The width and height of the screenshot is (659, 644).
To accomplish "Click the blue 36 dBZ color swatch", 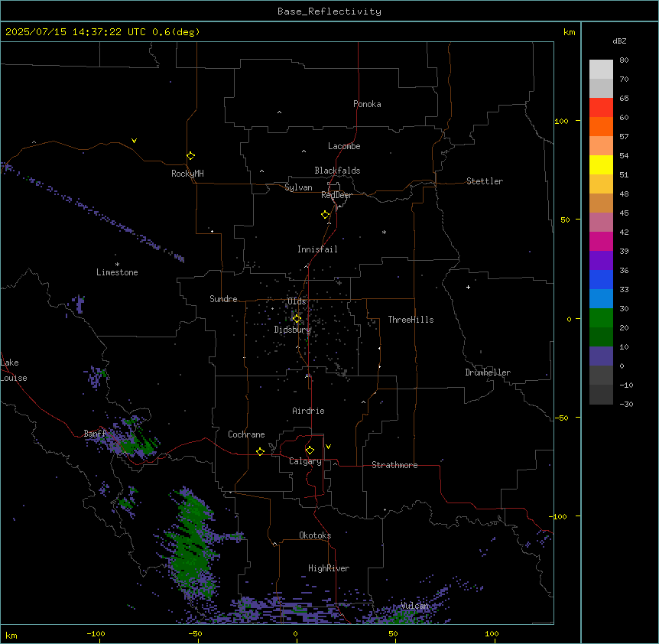I will coord(601,279).
